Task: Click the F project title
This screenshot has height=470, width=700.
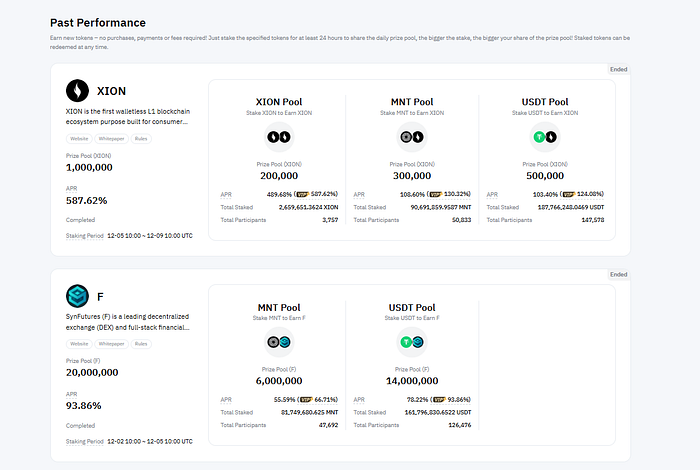Action: click(x=100, y=297)
